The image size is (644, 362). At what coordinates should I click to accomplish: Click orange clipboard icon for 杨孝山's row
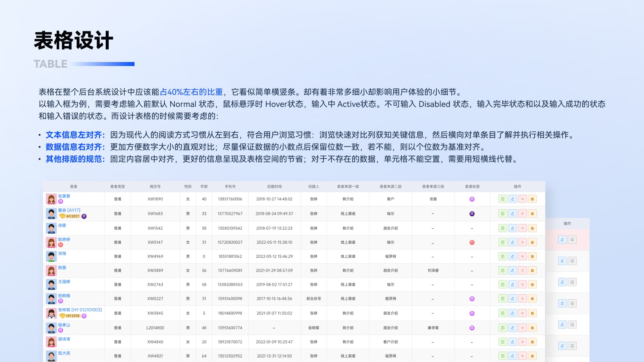click(x=532, y=328)
